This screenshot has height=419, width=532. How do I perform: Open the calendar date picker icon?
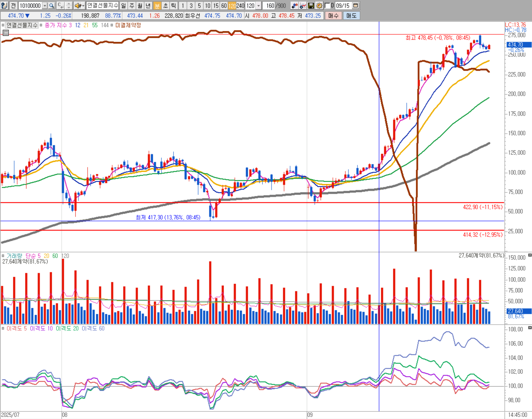point(356,5)
